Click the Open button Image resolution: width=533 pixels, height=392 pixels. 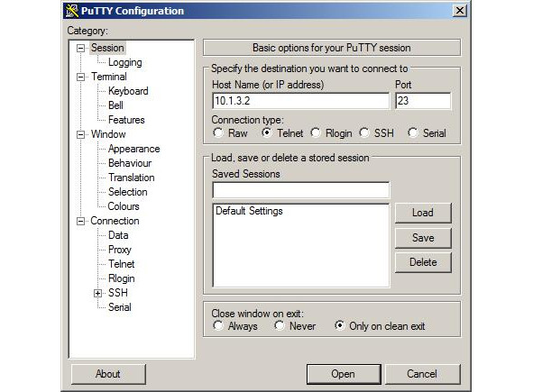point(344,374)
